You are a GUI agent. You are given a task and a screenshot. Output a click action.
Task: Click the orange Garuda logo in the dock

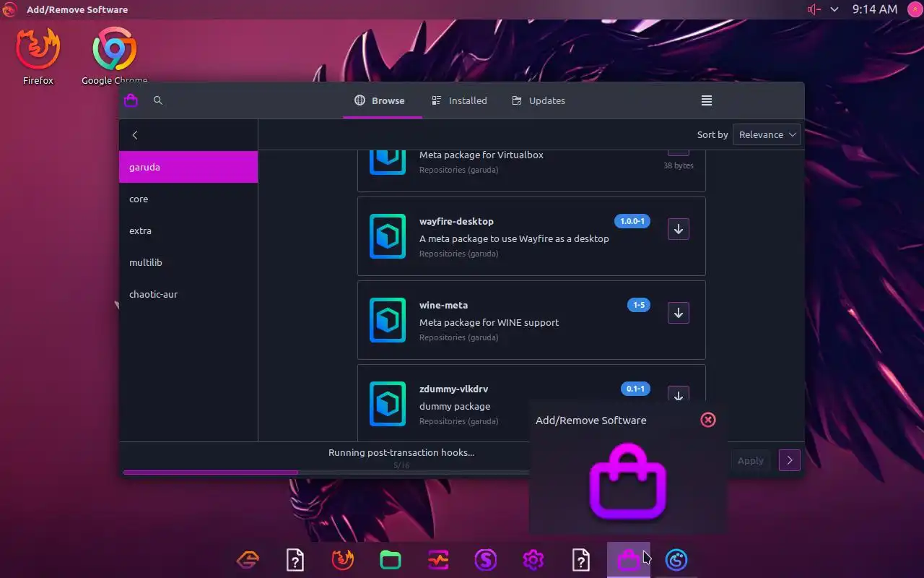(248, 560)
